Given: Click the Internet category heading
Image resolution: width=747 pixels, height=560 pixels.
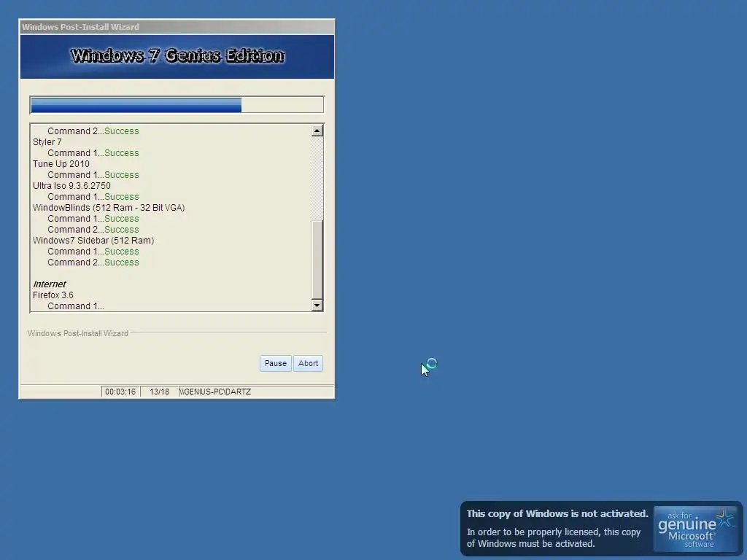Looking at the screenshot, I should coord(49,284).
